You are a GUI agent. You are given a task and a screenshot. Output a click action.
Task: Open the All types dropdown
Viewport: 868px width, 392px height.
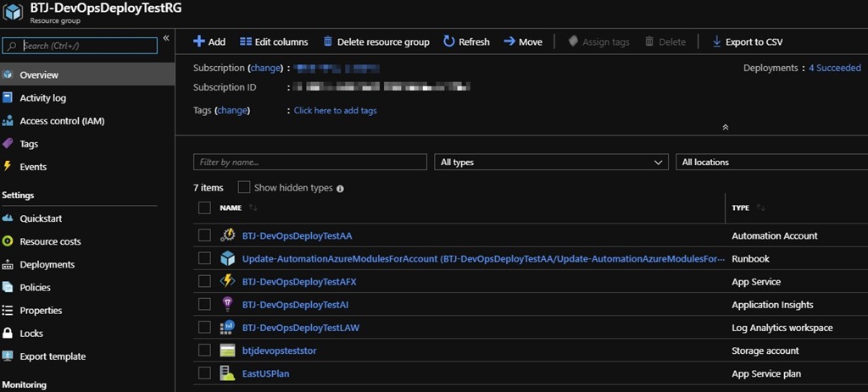coord(551,162)
